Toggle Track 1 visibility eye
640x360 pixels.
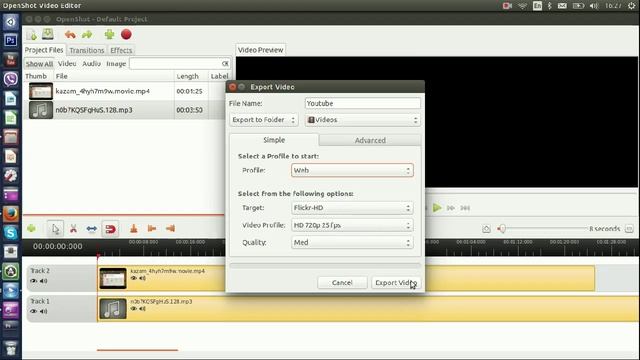pos(33,311)
